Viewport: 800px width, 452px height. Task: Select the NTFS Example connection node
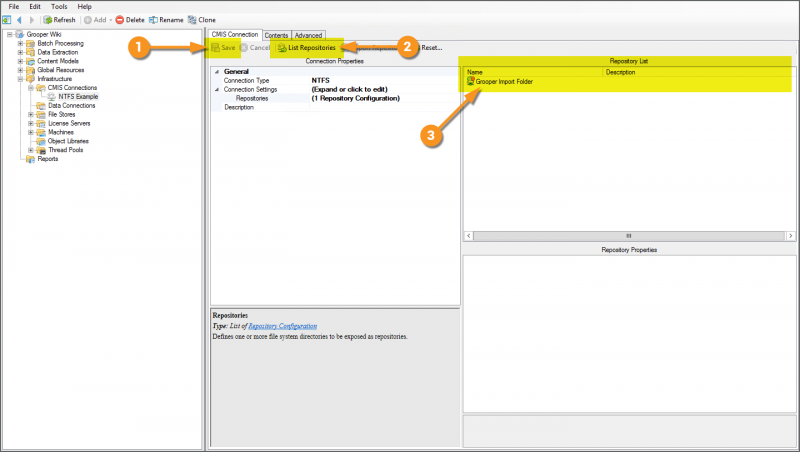coord(78,96)
